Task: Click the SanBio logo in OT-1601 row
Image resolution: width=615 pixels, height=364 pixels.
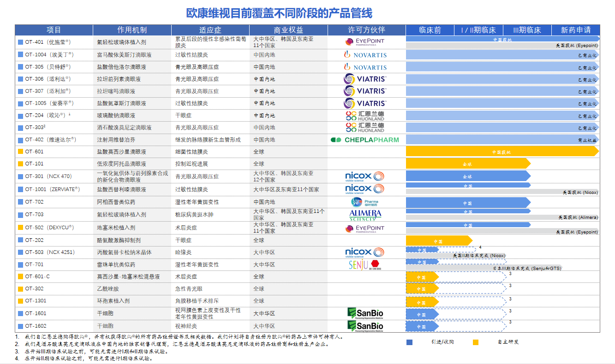Action: [365, 313]
